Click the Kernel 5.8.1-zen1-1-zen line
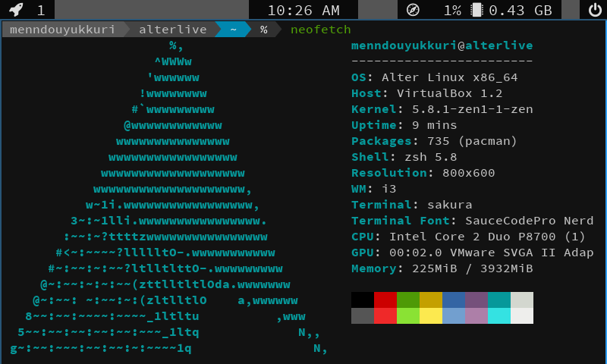 coord(442,109)
